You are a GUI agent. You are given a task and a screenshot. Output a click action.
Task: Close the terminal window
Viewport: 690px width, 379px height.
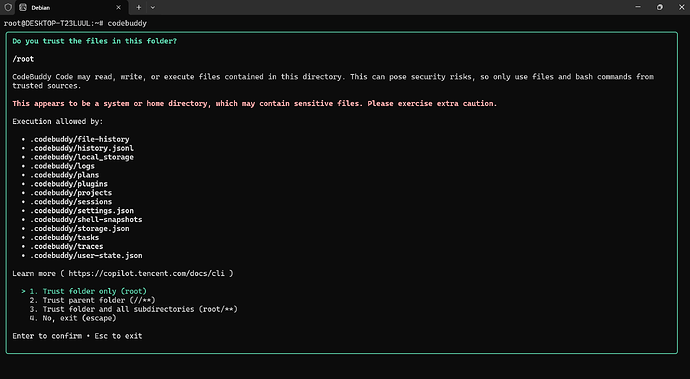(681, 7)
